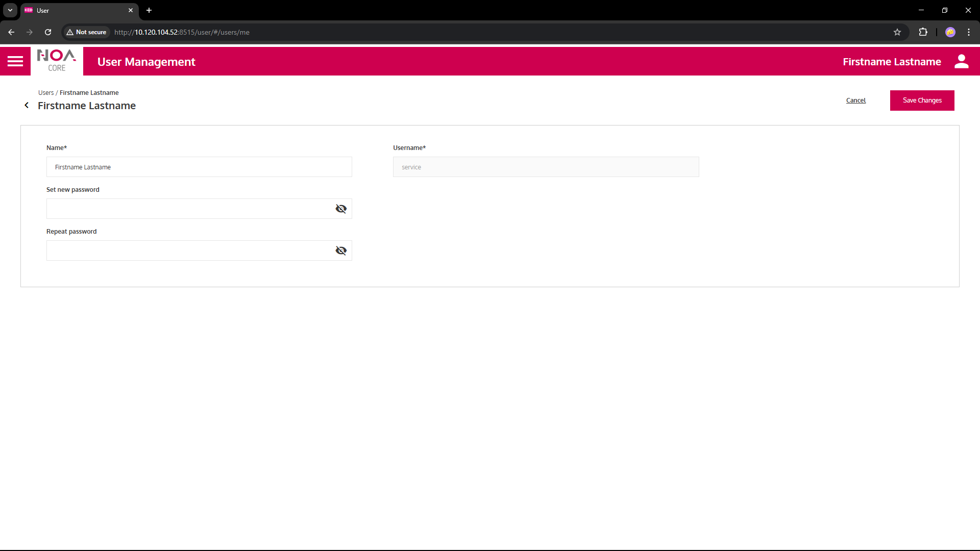The image size is (980, 551).
Task: Open the Chrome three-dot menu
Action: click(x=969, y=32)
